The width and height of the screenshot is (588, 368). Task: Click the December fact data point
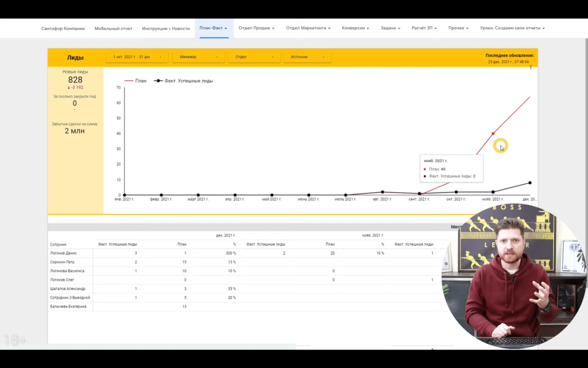tap(529, 183)
